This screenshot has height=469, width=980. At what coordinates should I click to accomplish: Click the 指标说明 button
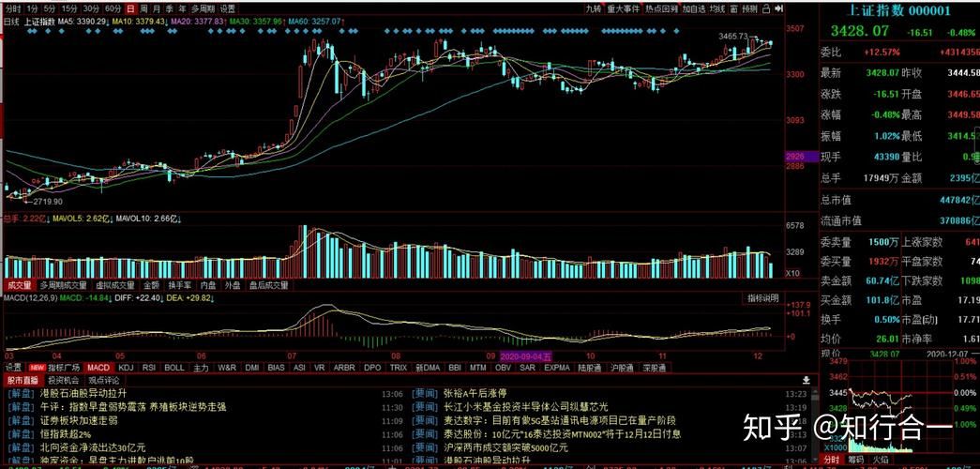point(762,298)
